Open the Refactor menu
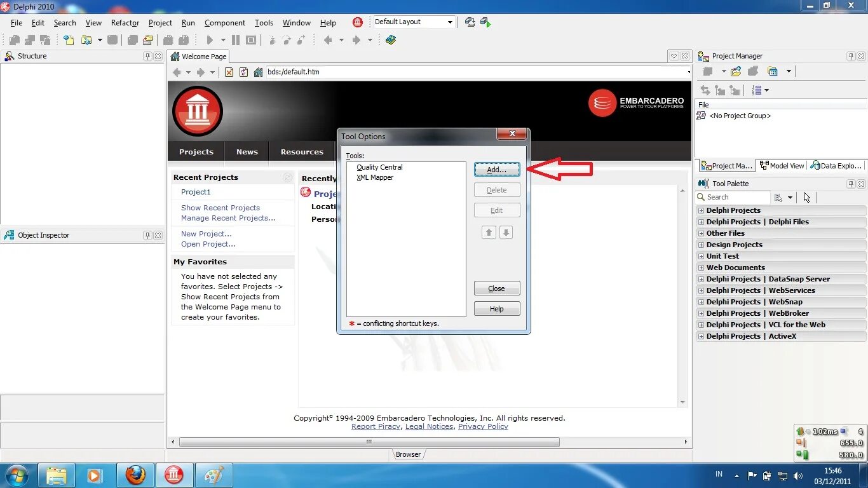 pyautogui.click(x=125, y=23)
